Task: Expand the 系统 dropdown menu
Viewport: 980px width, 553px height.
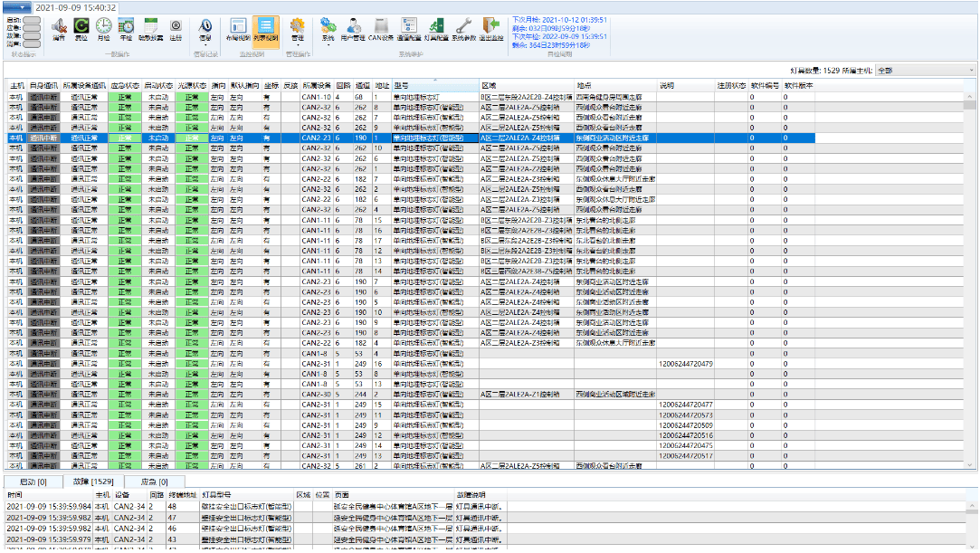Action: (x=328, y=38)
